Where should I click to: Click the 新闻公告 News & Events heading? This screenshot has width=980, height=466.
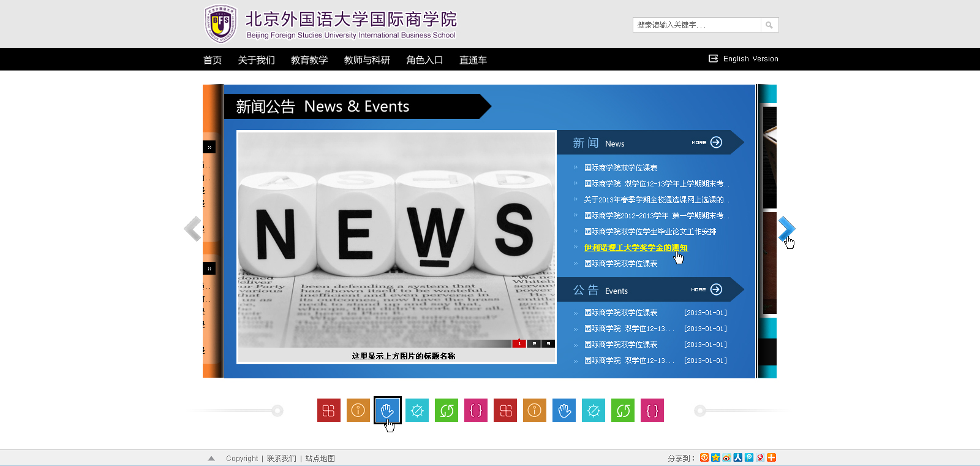tap(323, 107)
